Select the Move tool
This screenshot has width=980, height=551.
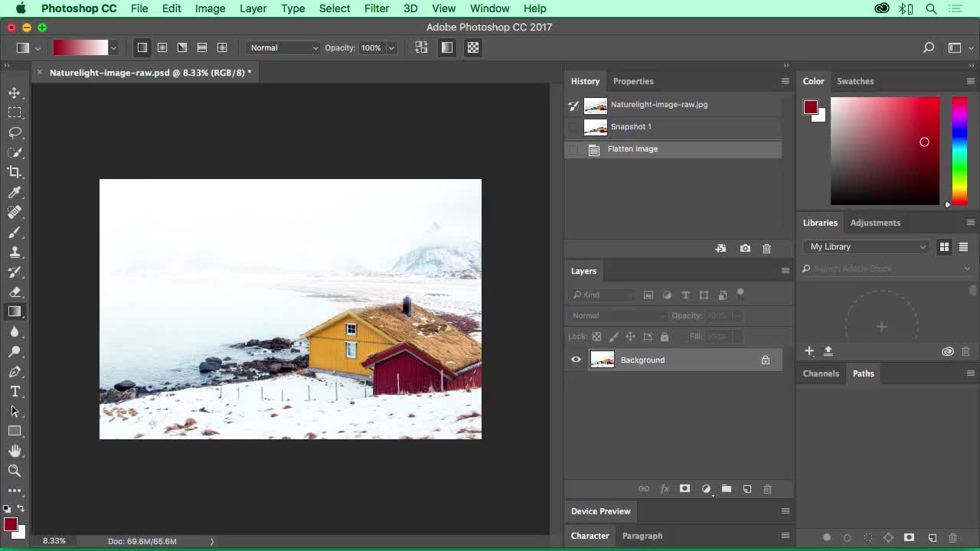coord(15,93)
